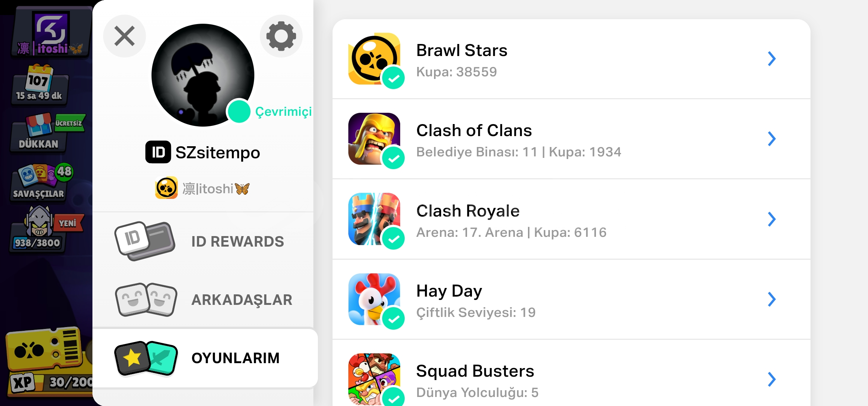Close the Supercell ID panel
Viewport: 868px width, 406px height.
pyautogui.click(x=124, y=36)
